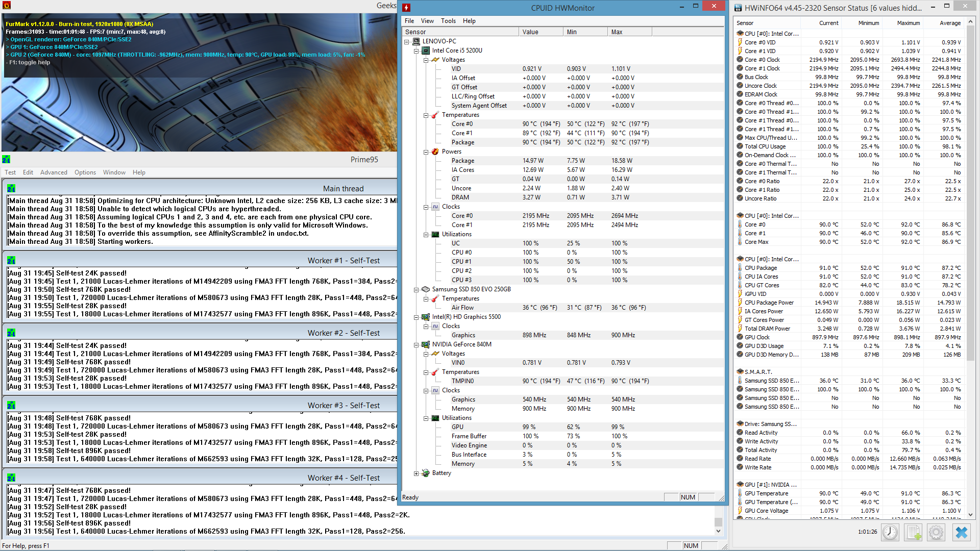
Task: Click HWiNFO64 scrollbar down arrow
Action: pos(970,514)
